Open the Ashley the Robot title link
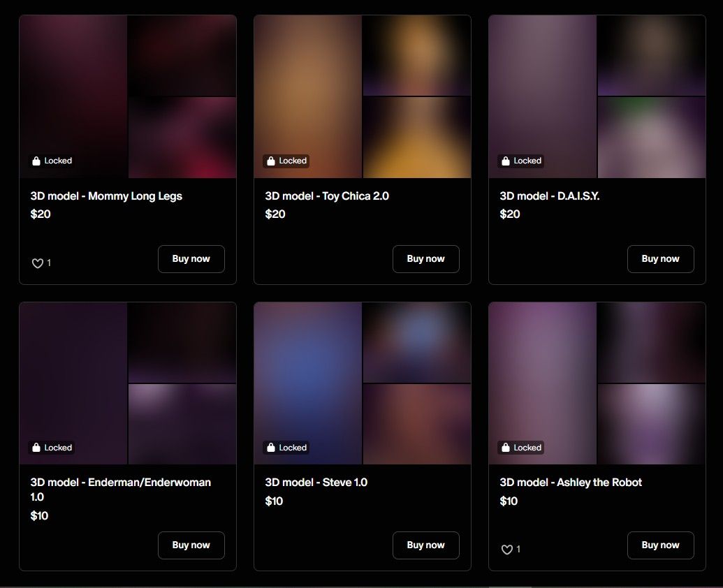723x588 pixels. click(x=571, y=483)
